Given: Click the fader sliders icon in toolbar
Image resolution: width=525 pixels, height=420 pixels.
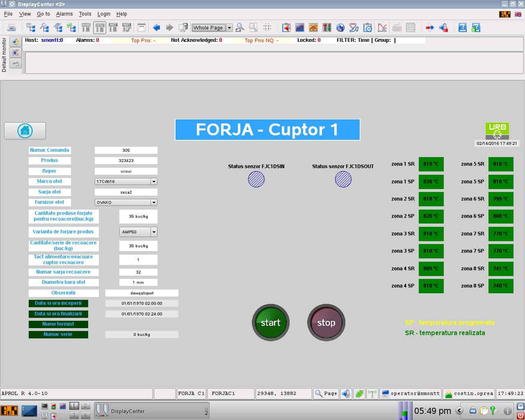Looking at the screenshot, I should point(327,27).
